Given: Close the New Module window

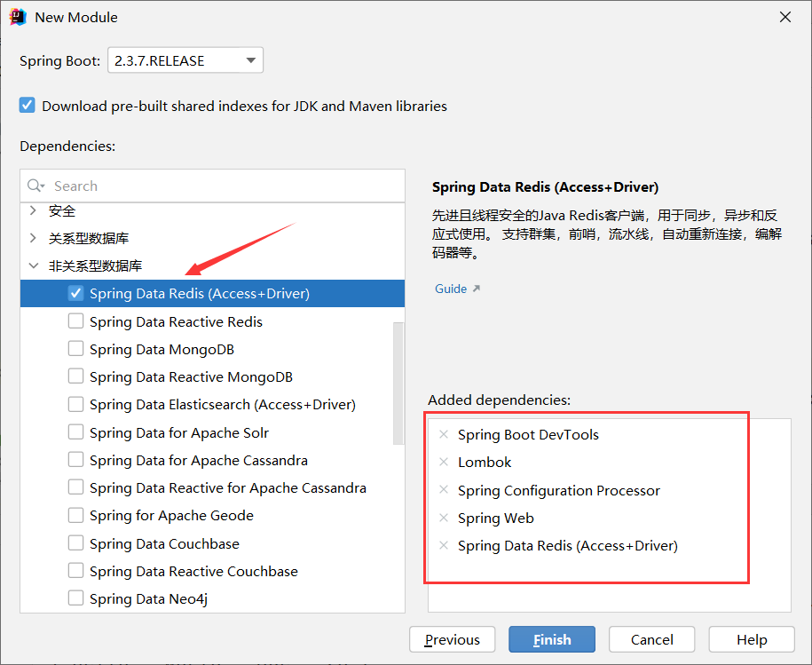Looking at the screenshot, I should pyautogui.click(x=785, y=17).
